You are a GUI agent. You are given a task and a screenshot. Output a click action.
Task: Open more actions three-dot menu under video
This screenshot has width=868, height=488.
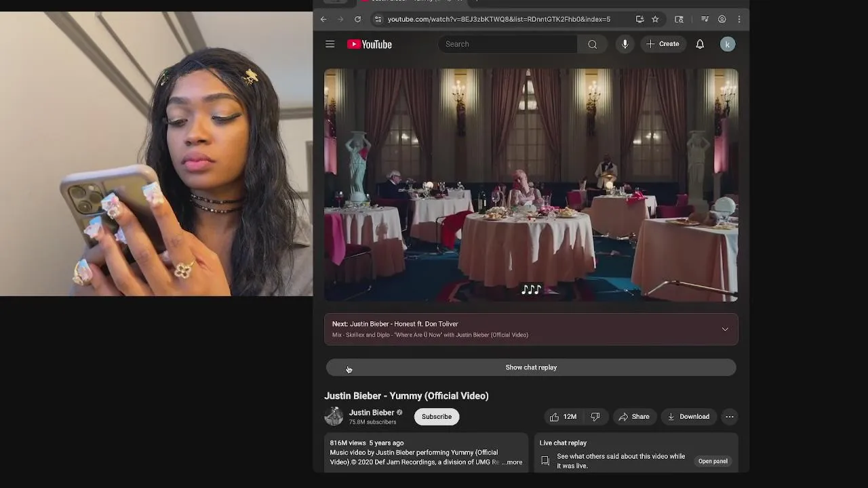pos(730,417)
